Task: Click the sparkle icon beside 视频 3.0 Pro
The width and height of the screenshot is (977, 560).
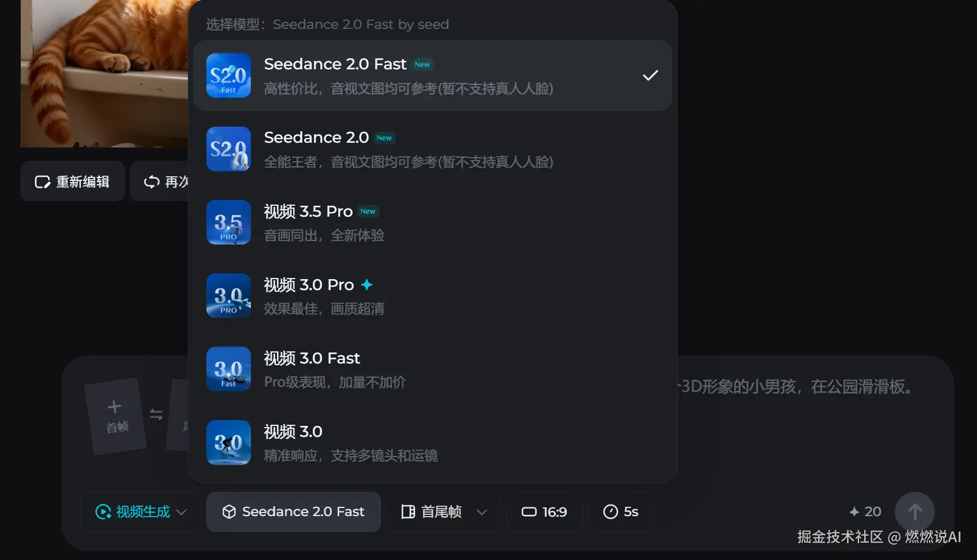Action: 367,284
